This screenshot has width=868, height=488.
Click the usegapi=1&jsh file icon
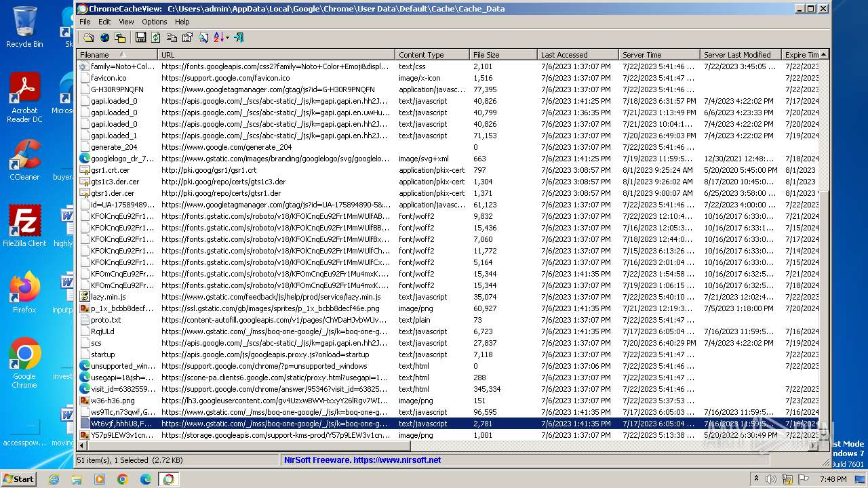[x=85, y=378]
